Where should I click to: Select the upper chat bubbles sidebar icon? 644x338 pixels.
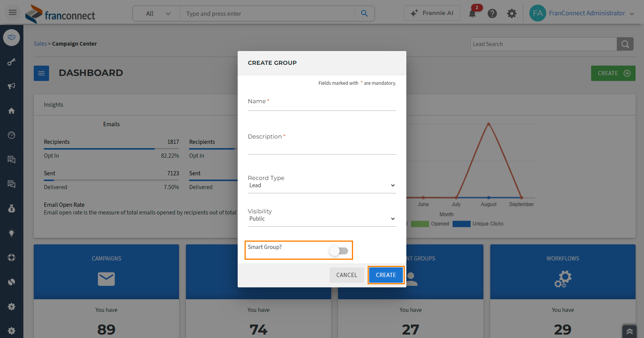click(x=11, y=160)
